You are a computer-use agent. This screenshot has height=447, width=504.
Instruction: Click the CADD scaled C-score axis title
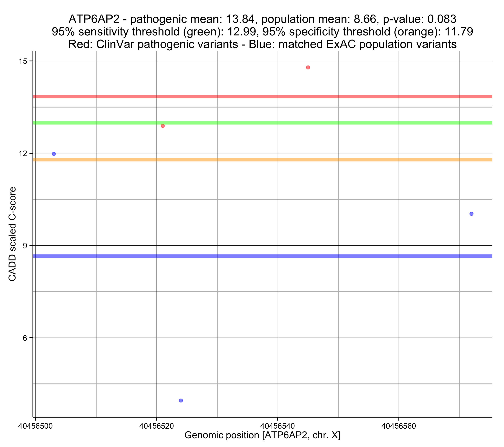[12, 234]
